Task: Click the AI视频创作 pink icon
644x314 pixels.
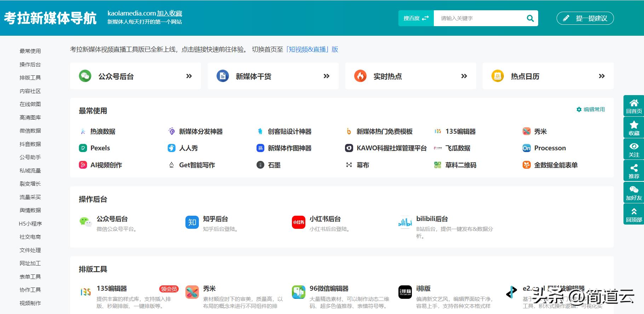Action: click(x=83, y=165)
